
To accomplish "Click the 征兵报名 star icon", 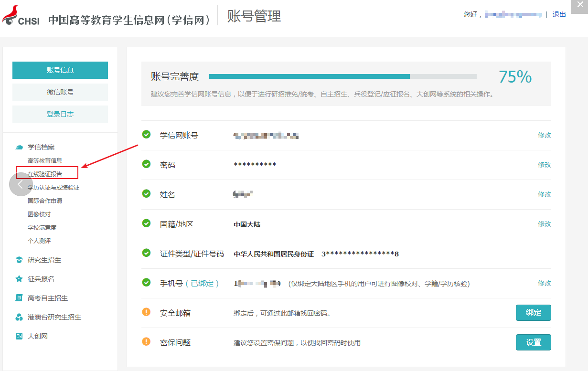I will click(19, 279).
